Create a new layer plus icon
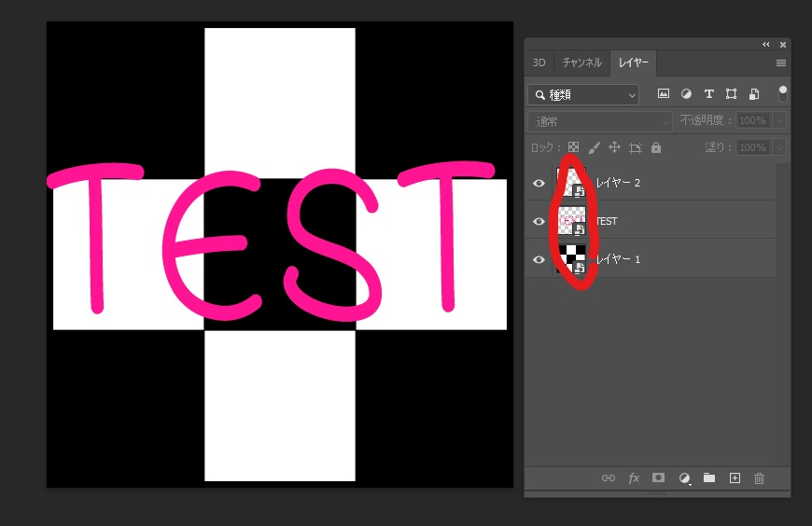Image resolution: width=812 pixels, height=526 pixels. pyautogui.click(x=735, y=478)
